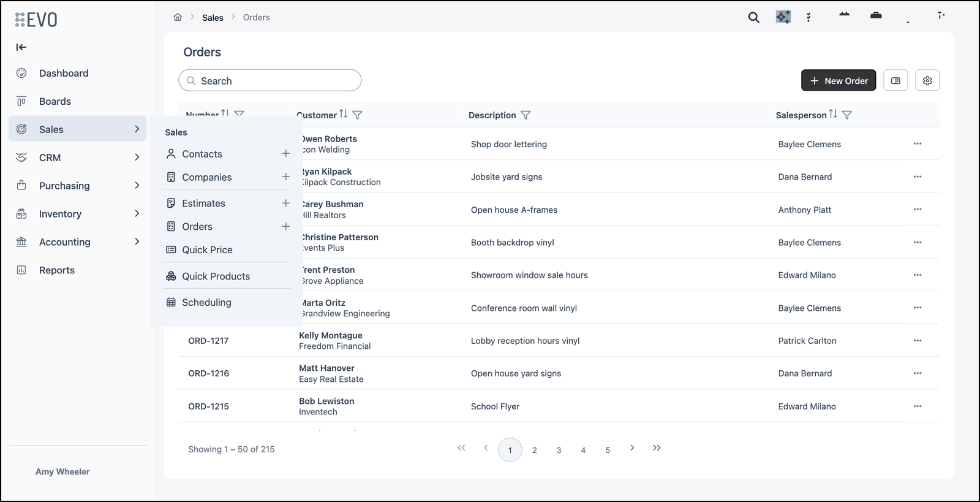Toggle the split panel view icon
The image size is (980, 502).
(x=895, y=80)
